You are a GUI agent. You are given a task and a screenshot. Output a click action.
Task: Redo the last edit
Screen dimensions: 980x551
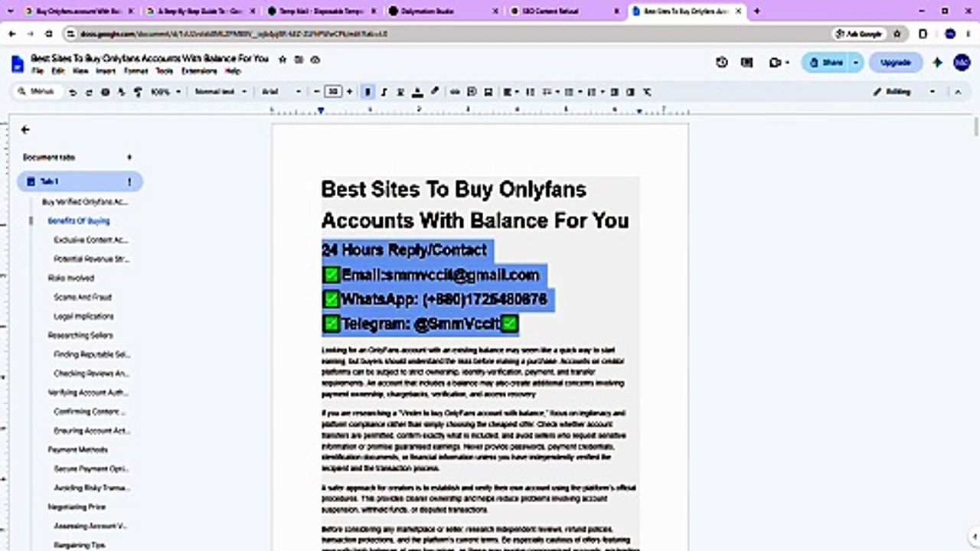click(89, 92)
